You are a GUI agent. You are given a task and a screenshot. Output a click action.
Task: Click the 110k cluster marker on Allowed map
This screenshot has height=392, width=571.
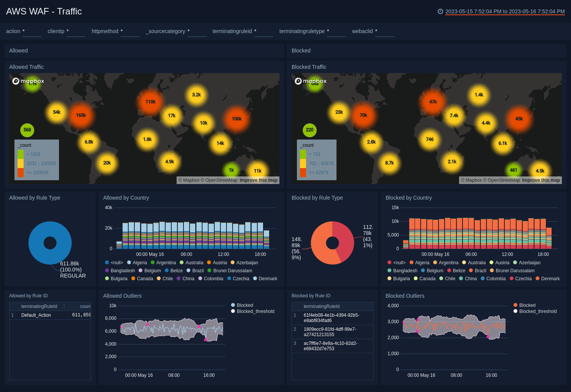(x=150, y=102)
